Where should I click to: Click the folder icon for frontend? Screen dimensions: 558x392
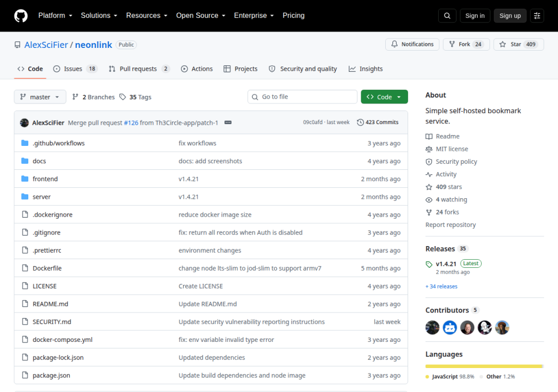click(25, 179)
